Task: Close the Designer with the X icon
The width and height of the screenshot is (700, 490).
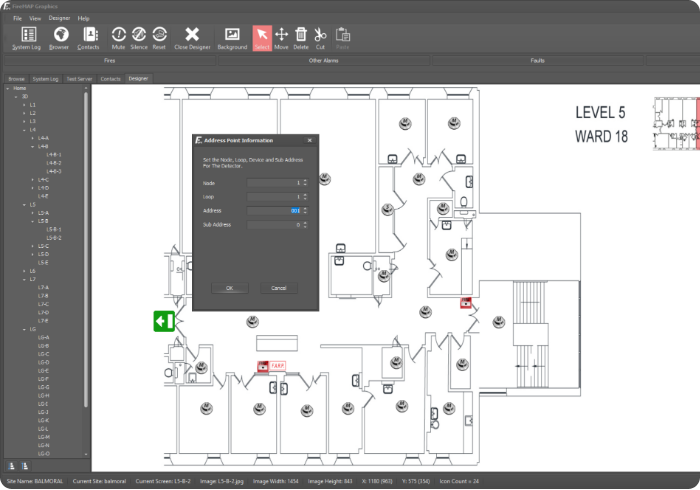Action: coord(192,37)
